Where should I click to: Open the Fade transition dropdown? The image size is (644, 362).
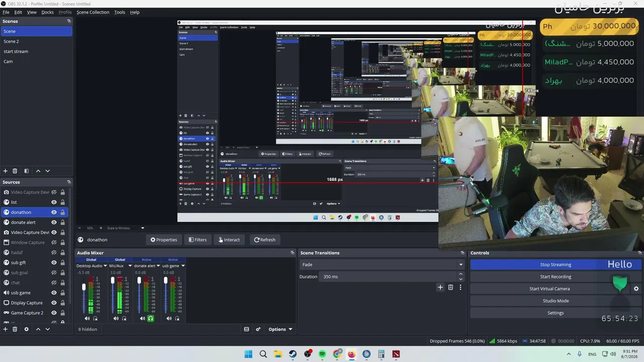tap(382, 264)
